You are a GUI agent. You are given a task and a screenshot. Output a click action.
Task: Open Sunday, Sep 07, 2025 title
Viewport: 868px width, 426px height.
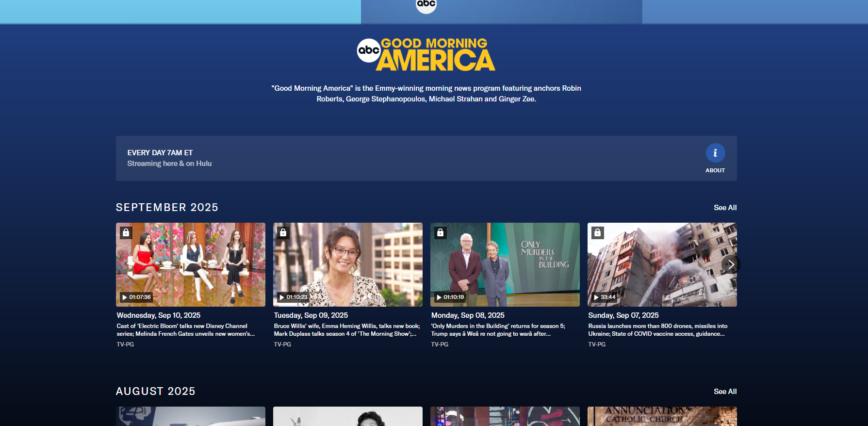coord(623,315)
